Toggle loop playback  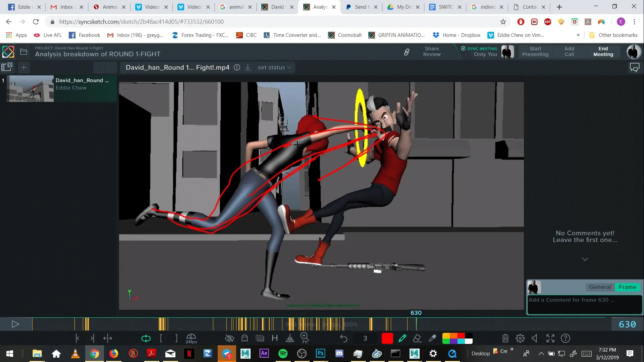(x=146, y=338)
